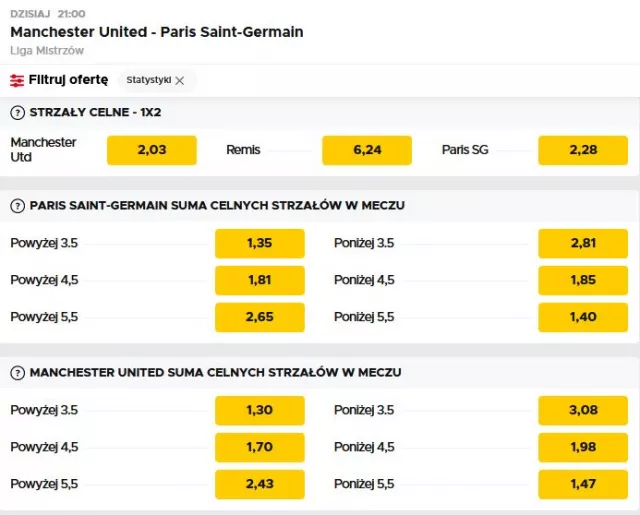Screen dimensions: 640x515
Task: Choose PSG Powyżej 5,5 odds 2,65
Action: 259,317
